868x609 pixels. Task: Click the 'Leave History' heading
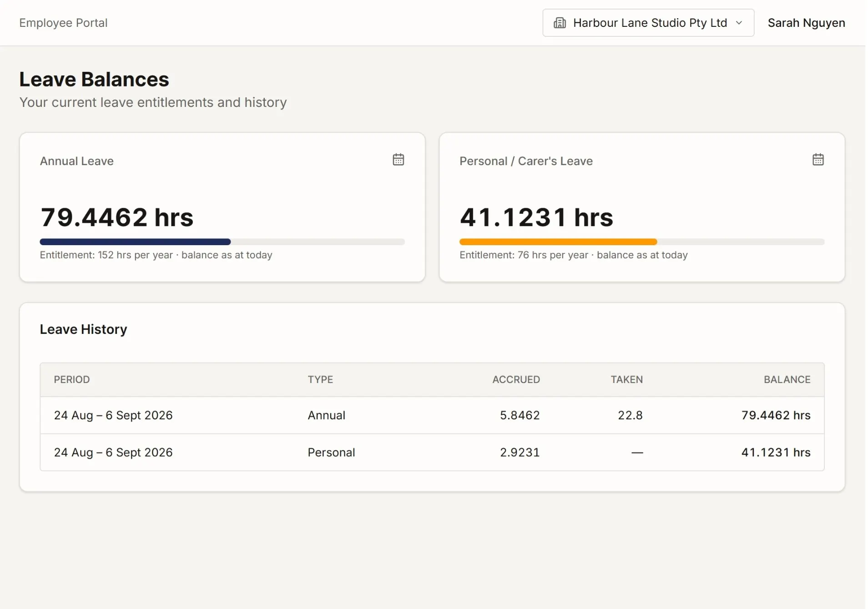[83, 329]
